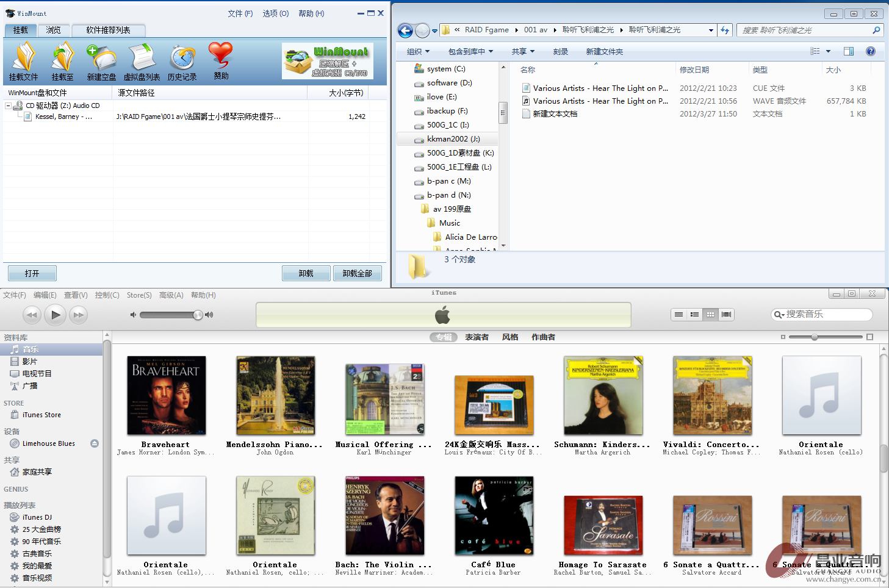Click the WinMount Mount To (挂载至) icon
889x588 pixels.
pyautogui.click(x=62, y=61)
